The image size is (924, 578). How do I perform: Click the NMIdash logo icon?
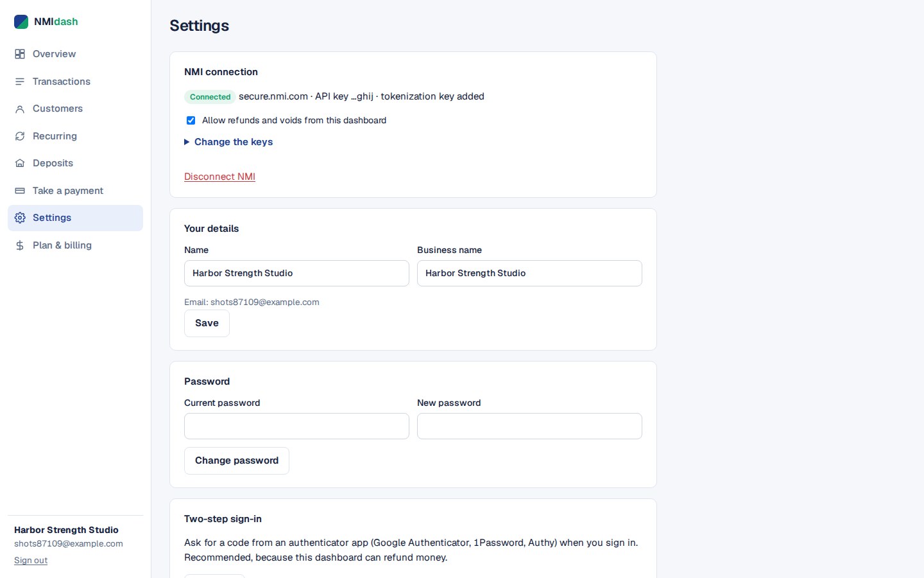point(21,22)
